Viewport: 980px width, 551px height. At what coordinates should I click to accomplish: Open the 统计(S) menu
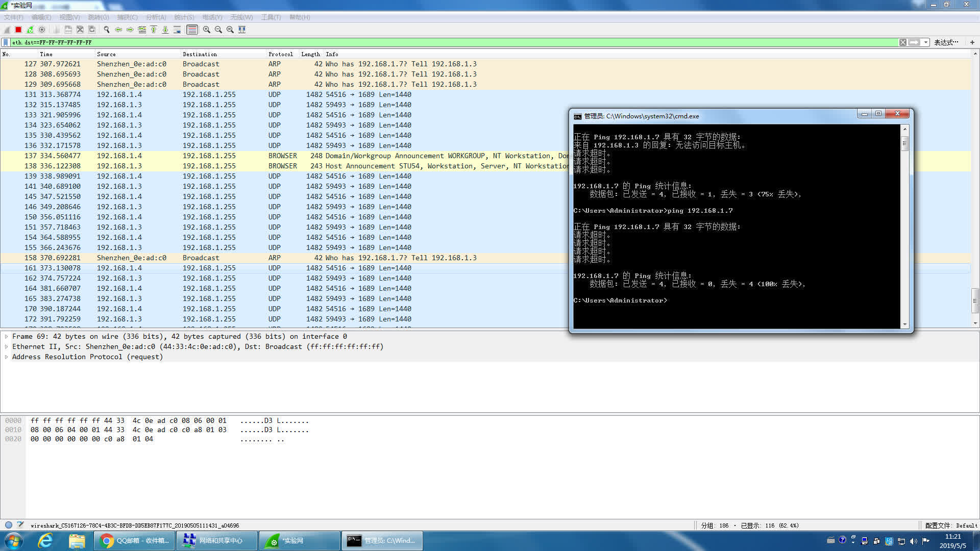[184, 17]
